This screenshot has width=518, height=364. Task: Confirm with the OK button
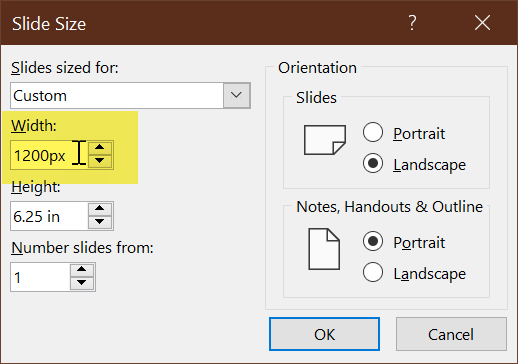click(324, 334)
